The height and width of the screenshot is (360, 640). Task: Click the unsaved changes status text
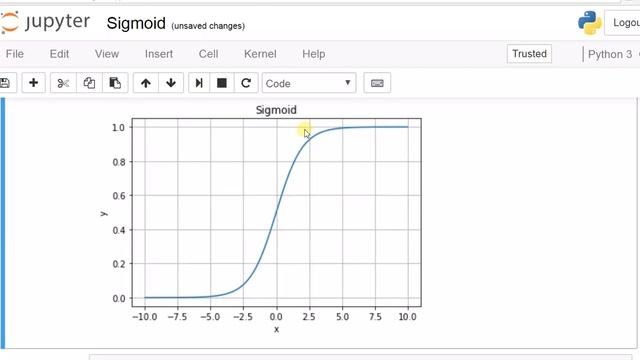[208, 26]
